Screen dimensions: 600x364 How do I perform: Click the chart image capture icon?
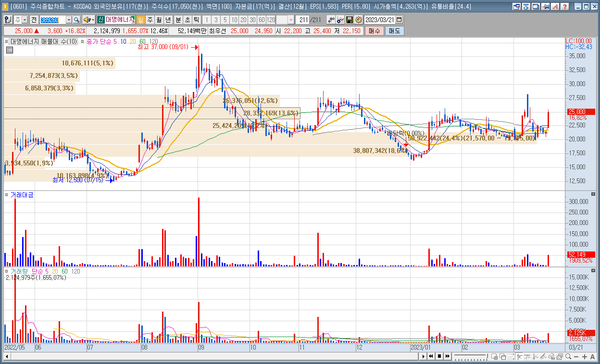point(560,356)
